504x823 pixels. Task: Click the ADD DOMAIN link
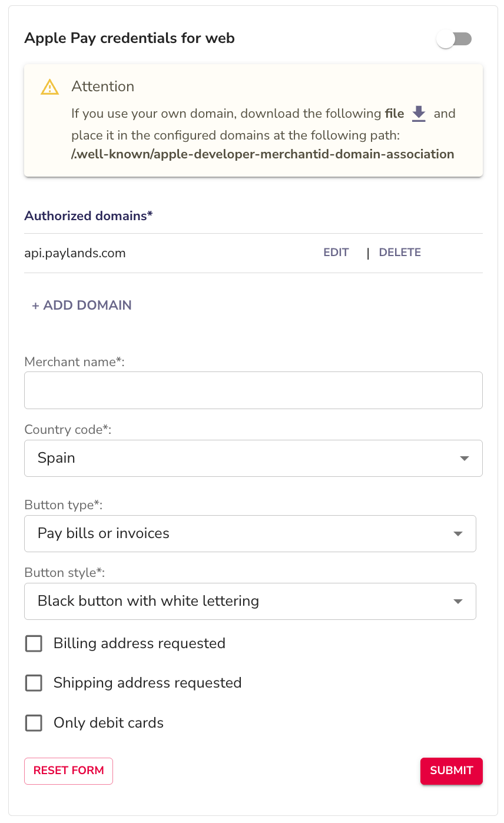pos(81,305)
